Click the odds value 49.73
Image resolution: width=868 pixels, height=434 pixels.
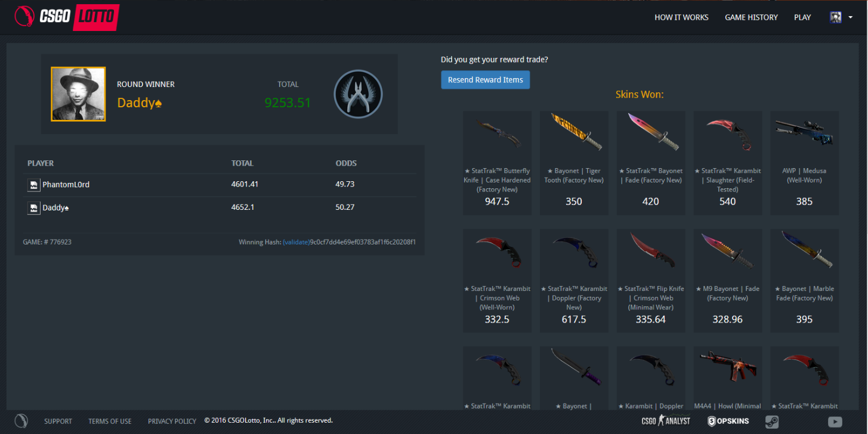tap(345, 185)
